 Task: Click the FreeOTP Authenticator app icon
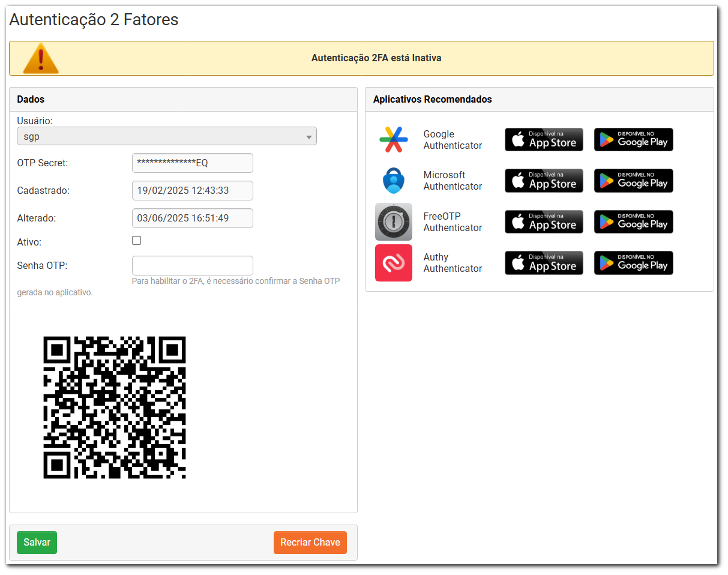(x=393, y=222)
